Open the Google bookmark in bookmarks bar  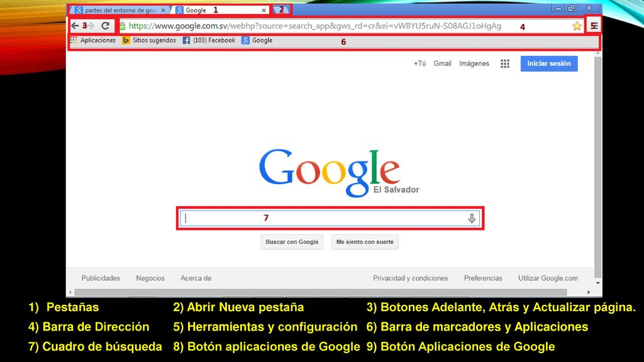257,40
